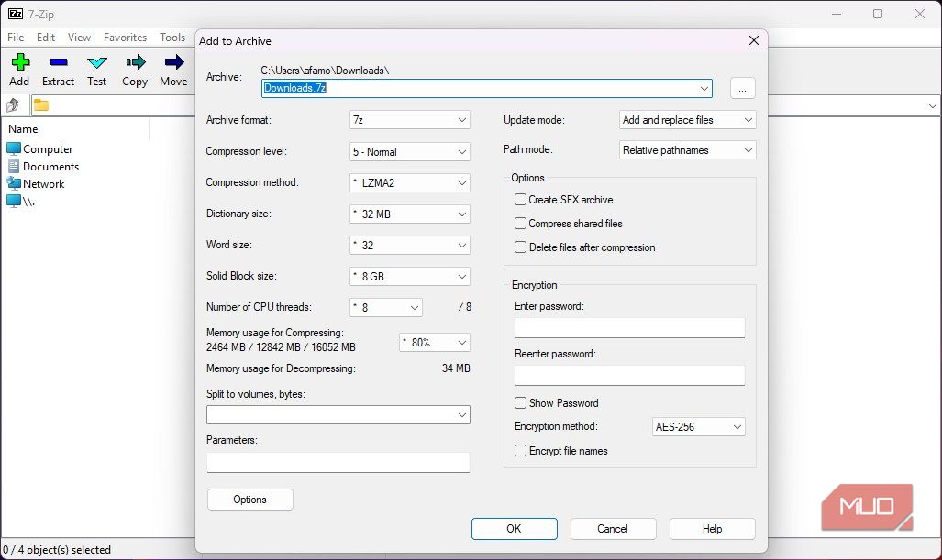Screen dimensions: 942x560
Task: Expand the main window address bar dropdown
Action: [x=932, y=106]
